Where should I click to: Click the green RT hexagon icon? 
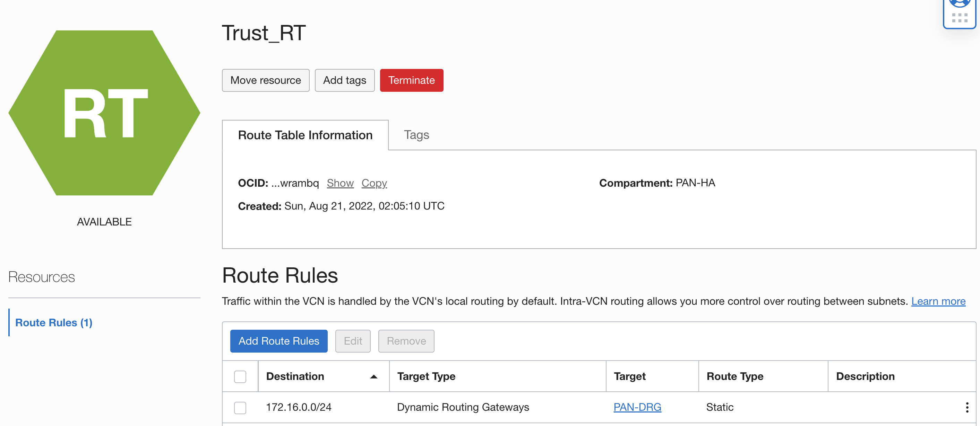(x=104, y=113)
